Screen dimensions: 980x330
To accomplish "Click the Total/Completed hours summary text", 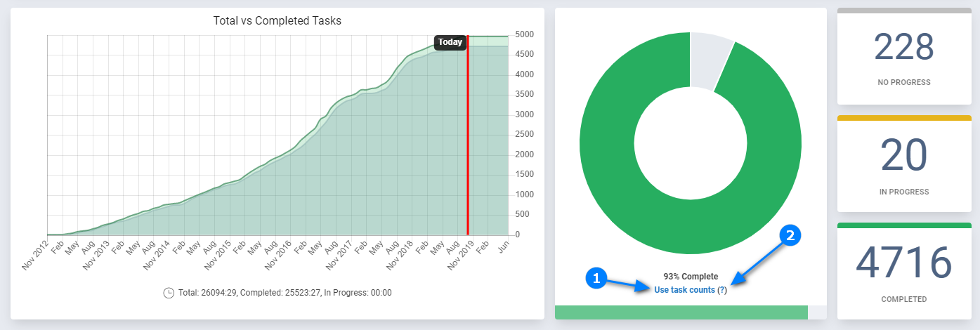I will click(285, 293).
